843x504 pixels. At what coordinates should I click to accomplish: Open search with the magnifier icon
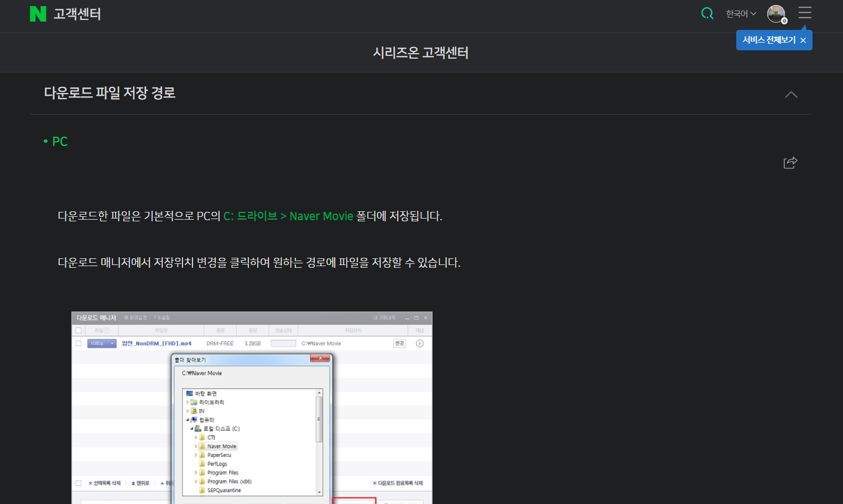coord(707,13)
